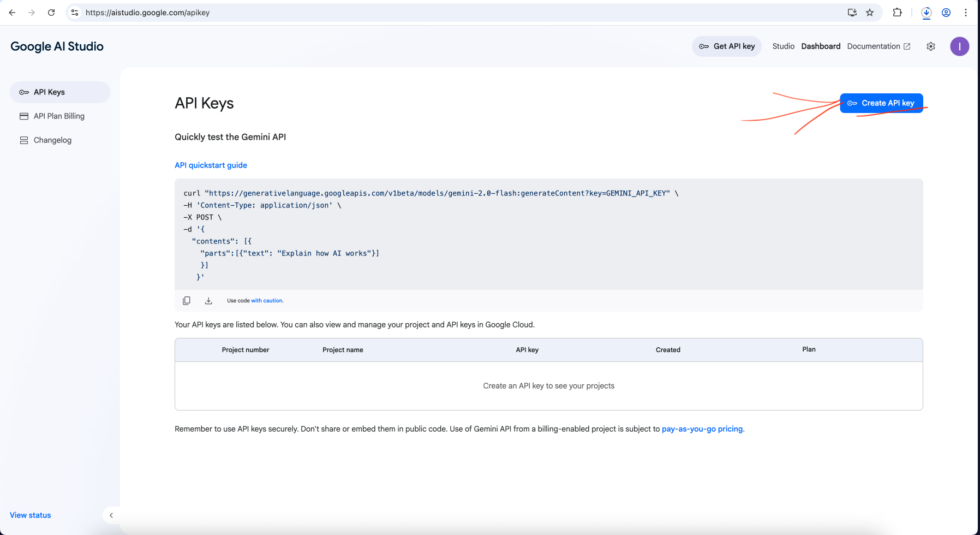This screenshot has height=535, width=980.
Task: Click the Get API key button
Action: pos(727,46)
